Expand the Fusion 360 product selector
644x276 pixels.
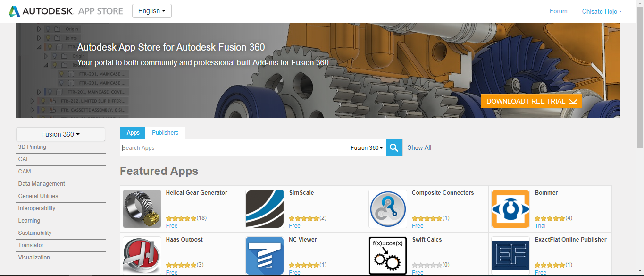[x=60, y=134]
